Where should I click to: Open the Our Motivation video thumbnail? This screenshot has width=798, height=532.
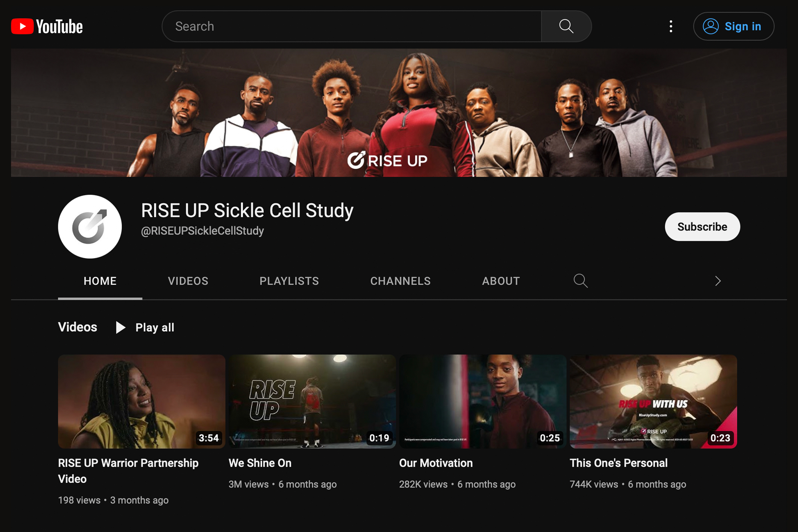point(483,401)
